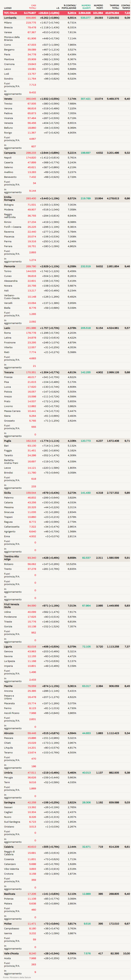Click the Campobasso province name
Screen dimensions: 131x980
[x=11, y=929]
